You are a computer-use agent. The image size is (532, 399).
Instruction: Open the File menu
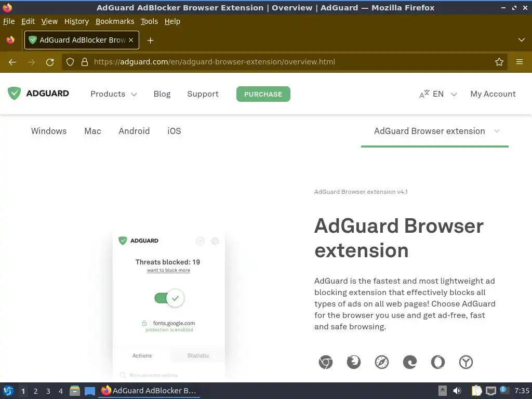point(9,21)
